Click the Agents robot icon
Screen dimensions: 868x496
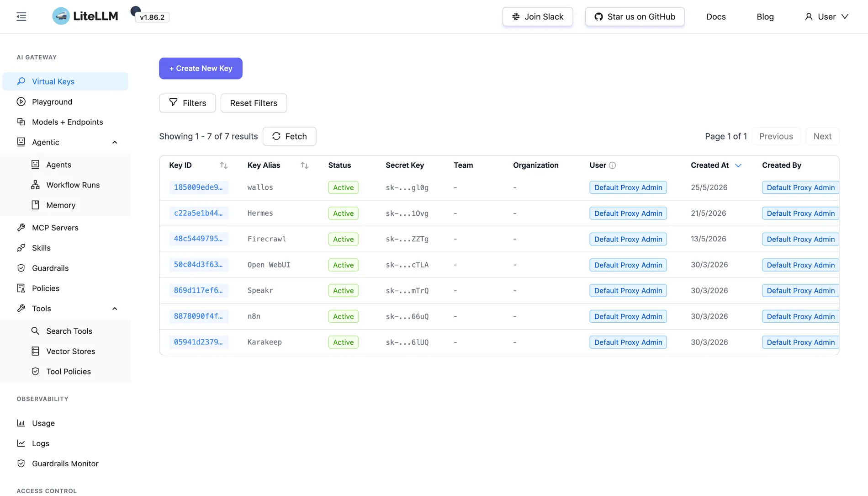coord(35,165)
